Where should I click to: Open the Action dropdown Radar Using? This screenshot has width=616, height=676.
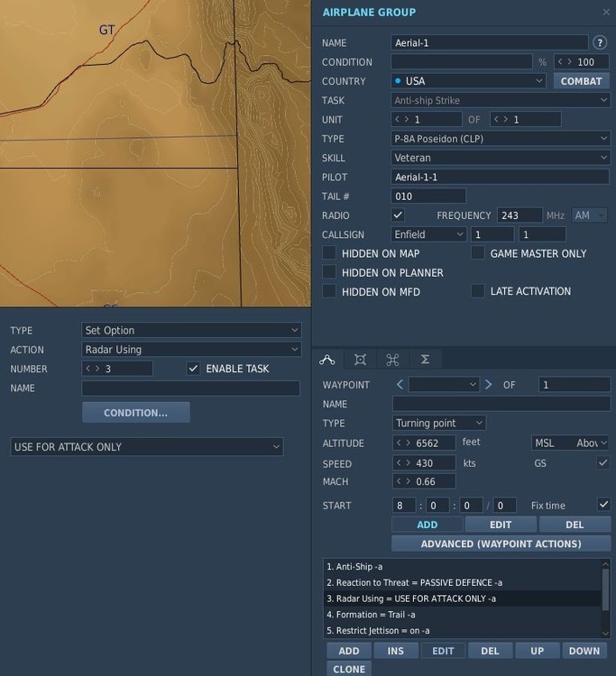pos(191,349)
